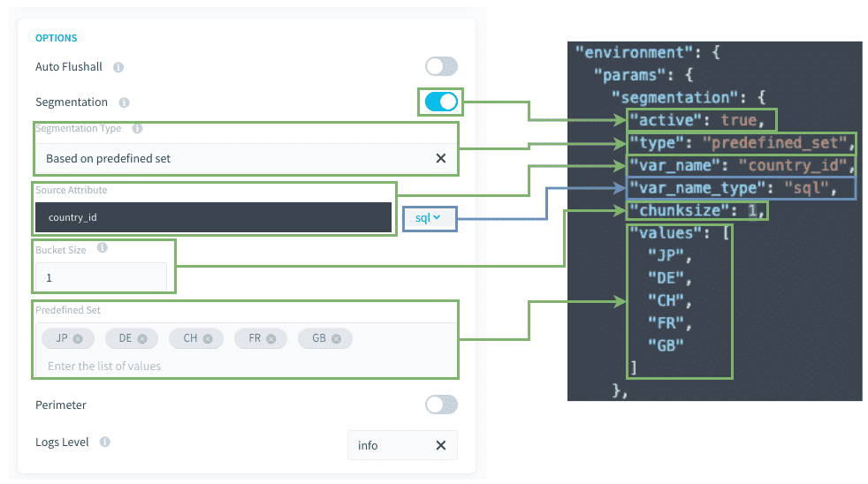Enable the Perimeter toggle
Viewport: 868px width, 484px height.
[441, 405]
